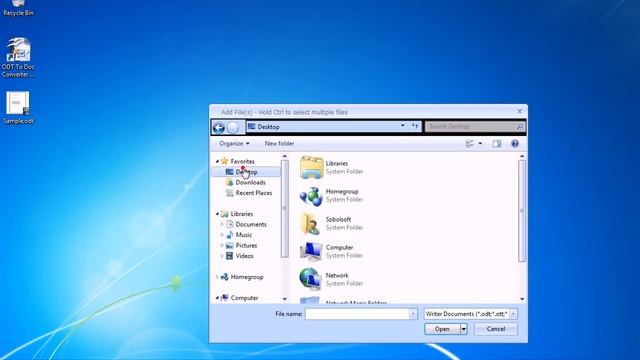Open the view options dropdown arrow

click(480, 143)
